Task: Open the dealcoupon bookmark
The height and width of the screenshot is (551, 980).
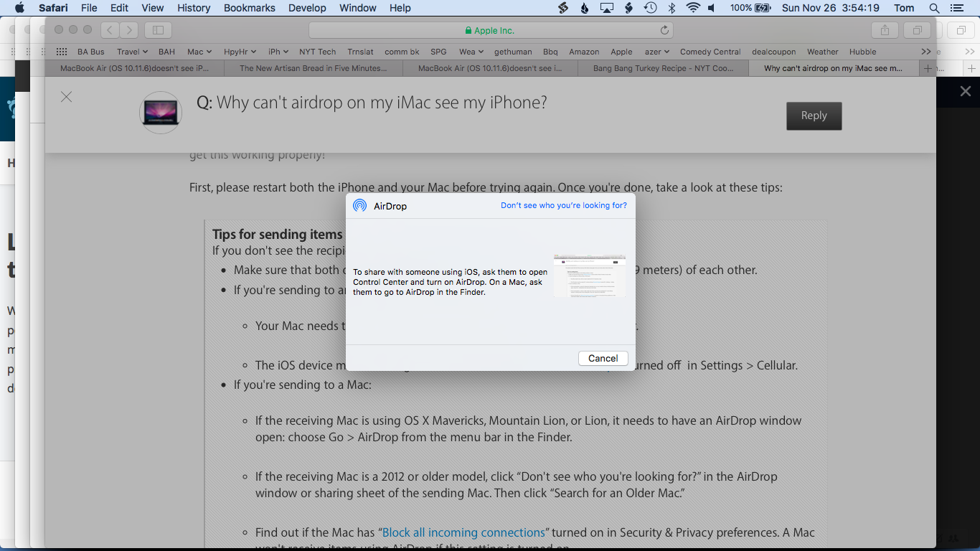Action: pyautogui.click(x=774, y=52)
